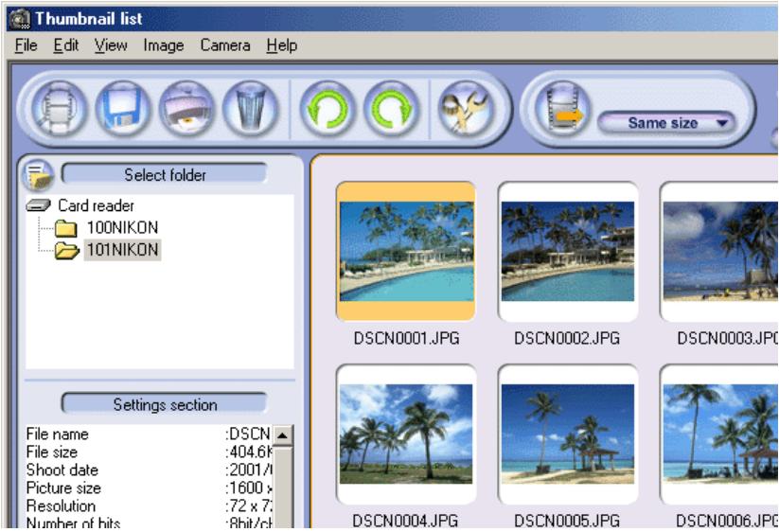Viewport: 779px width, 532px height.
Task: Click the film icon with orange arrow
Action: click(x=563, y=108)
